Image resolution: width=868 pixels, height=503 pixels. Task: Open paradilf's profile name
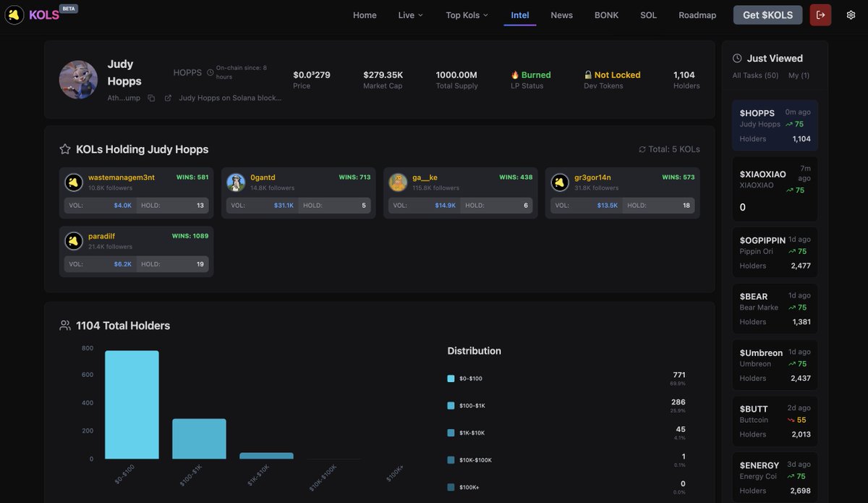101,236
